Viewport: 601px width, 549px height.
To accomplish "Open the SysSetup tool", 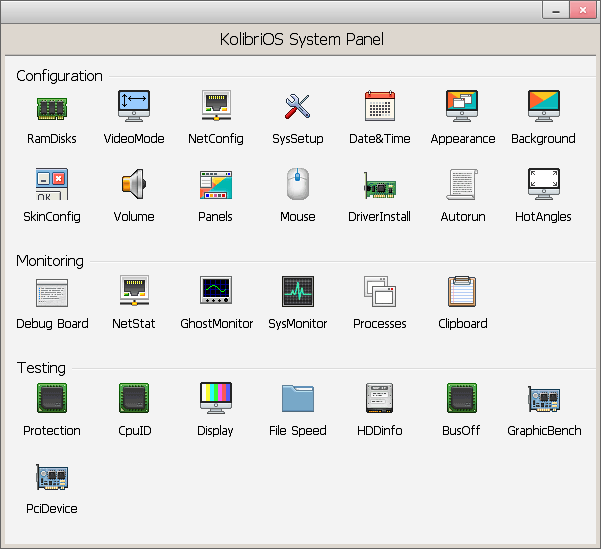I will [298, 106].
